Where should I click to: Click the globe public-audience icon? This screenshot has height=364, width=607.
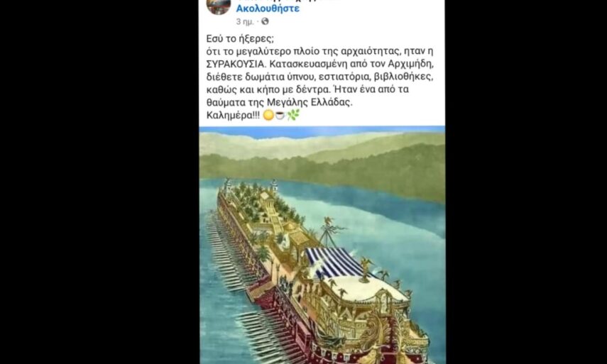(x=266, y=21)
